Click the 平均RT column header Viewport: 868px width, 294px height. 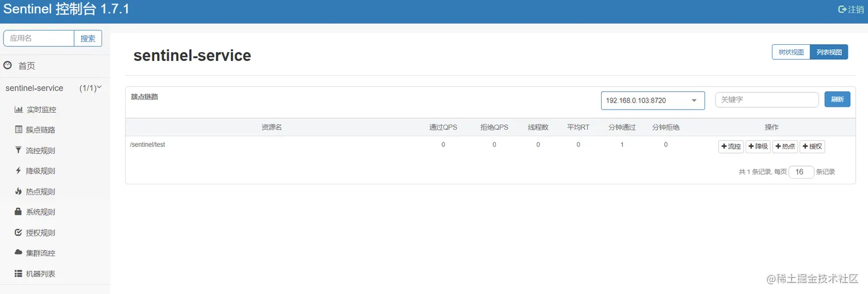578,127
